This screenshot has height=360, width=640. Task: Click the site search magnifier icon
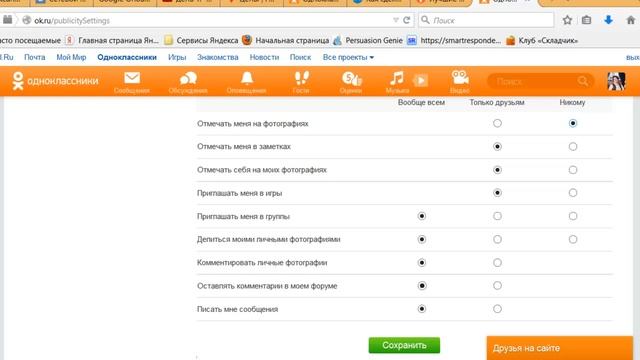[583, 81]
